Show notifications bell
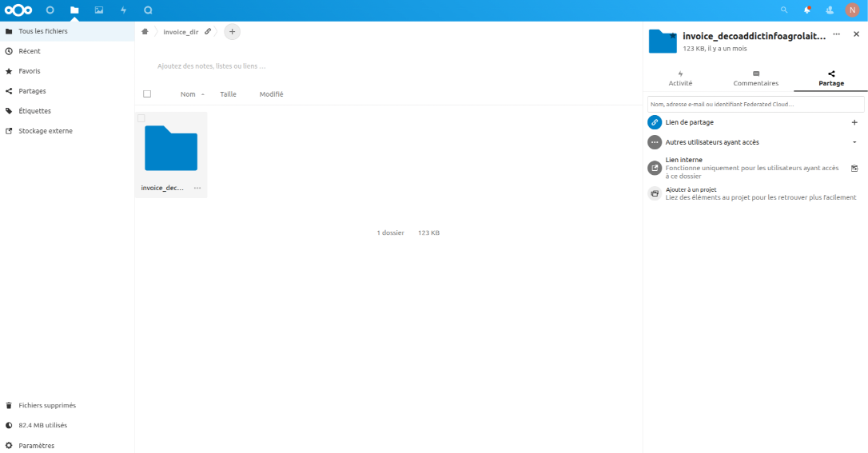Viewport: 868px width, 453px height. pos(807,10)
